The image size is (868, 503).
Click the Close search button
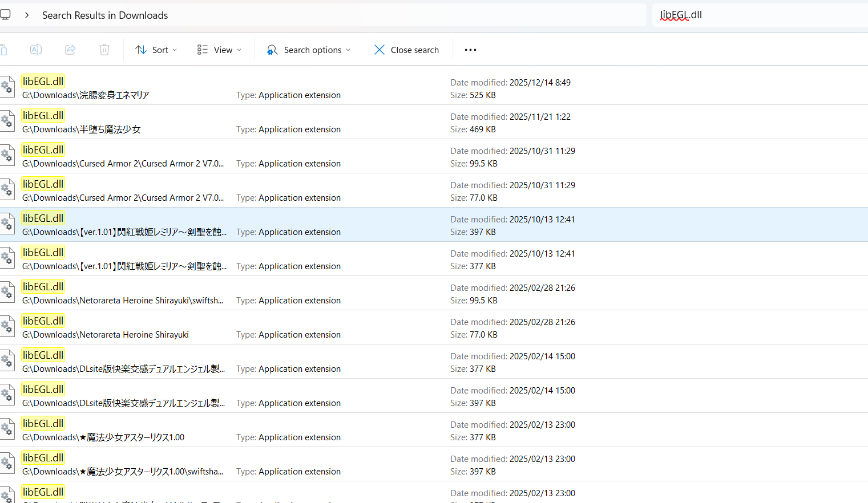[406, 50]
